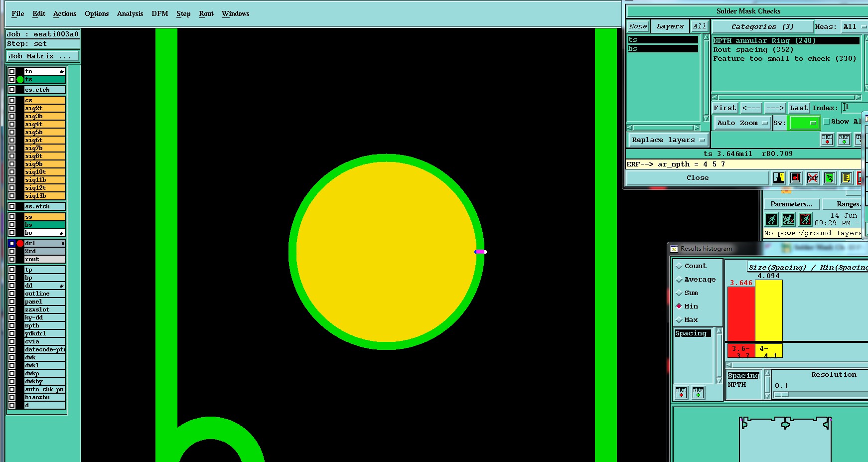The height and width of the screenshot is (462, 868).
Task: Click the black-and-yellow icon beside the Close button
Action: [779, 178]
